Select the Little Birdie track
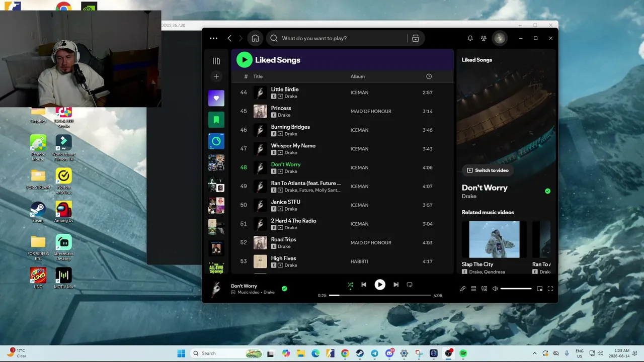 coord(342,93)
